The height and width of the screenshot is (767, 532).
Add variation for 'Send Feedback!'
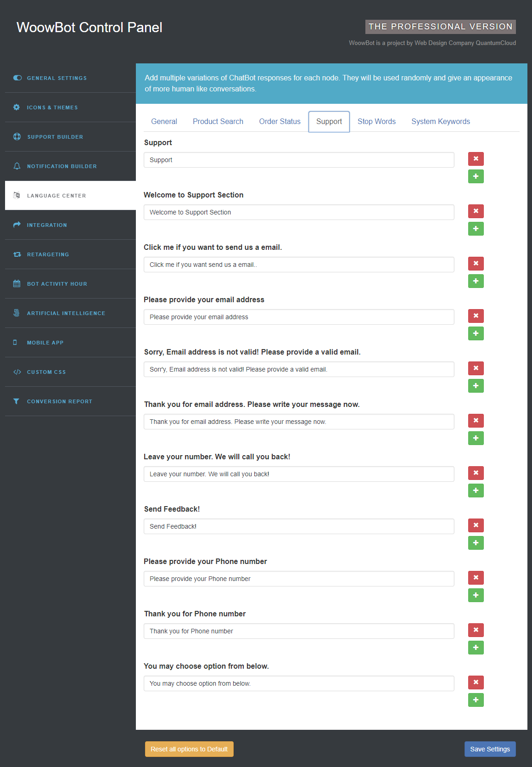pos(476,542)
